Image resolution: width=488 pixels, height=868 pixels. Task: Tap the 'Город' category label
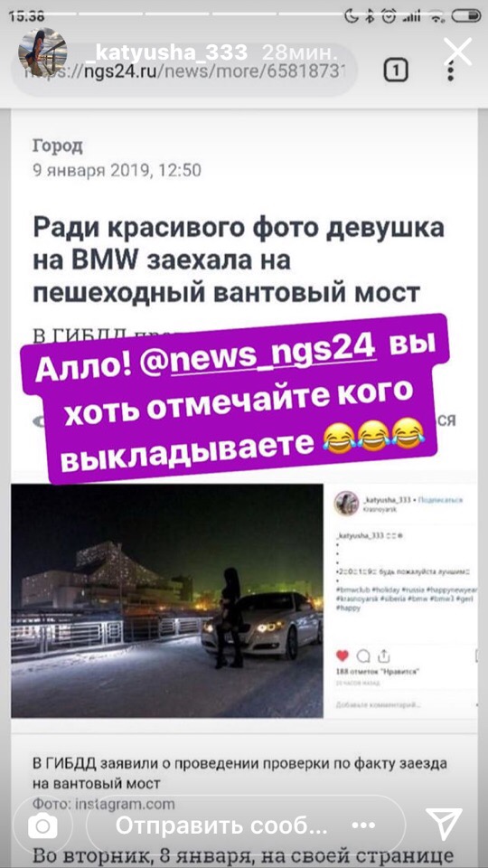[x=58, y=146]
